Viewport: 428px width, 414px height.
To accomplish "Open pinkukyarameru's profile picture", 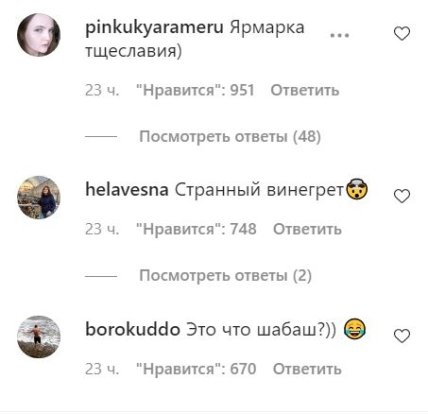I will click(39, 35).
